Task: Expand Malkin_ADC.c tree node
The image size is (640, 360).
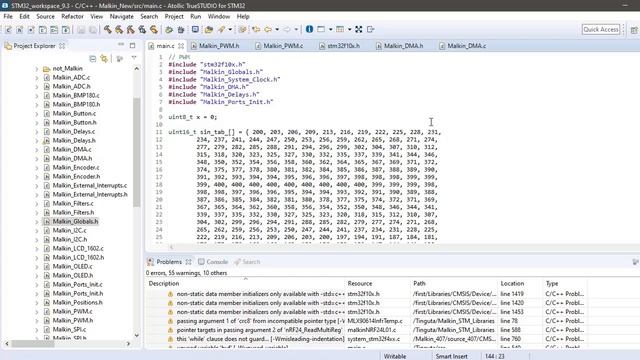Action: tap(37, 78)
